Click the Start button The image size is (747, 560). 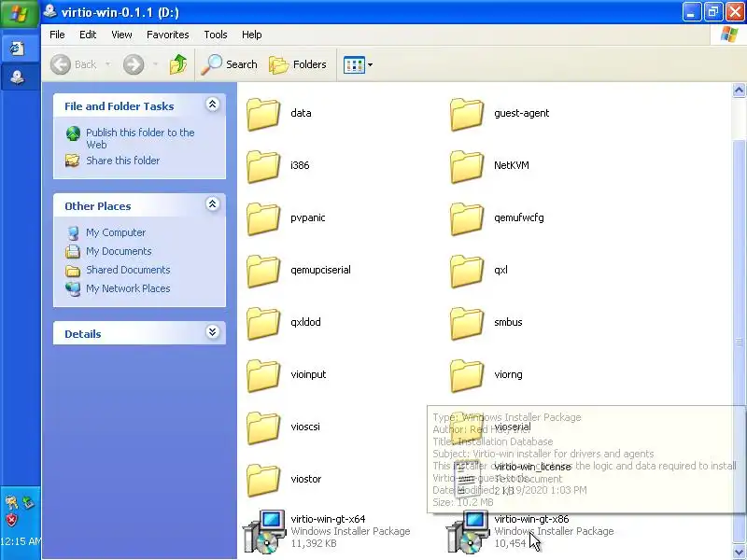tap(19, 13)
